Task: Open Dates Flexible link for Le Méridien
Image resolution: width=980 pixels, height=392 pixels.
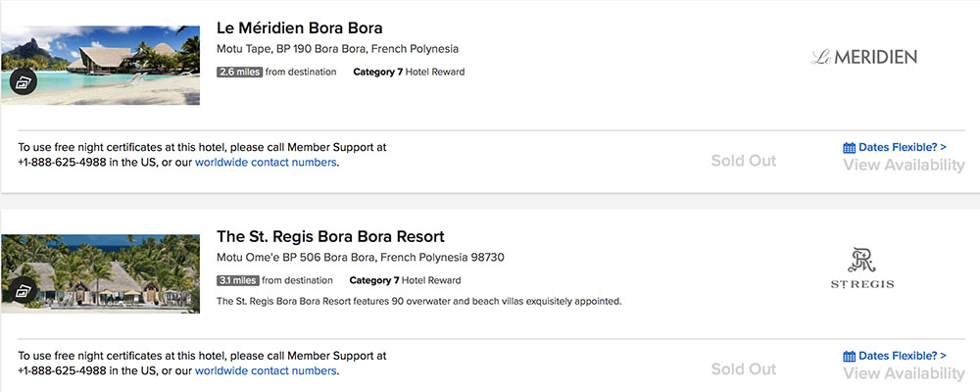Action: point(902,148)
